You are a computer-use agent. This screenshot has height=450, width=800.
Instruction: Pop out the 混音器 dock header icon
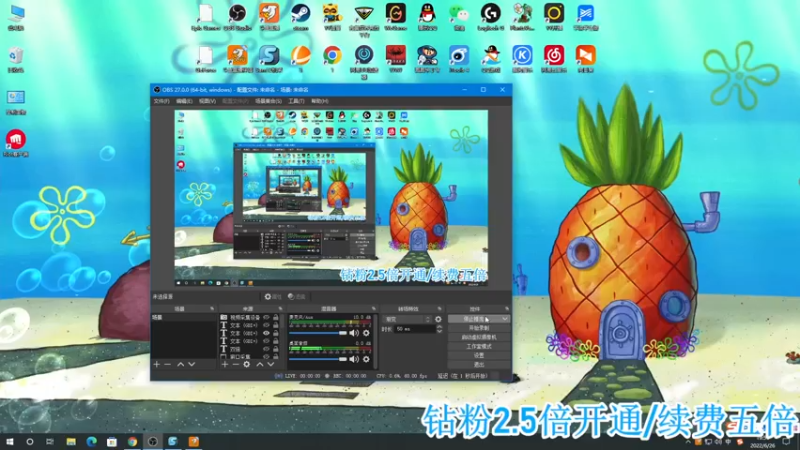373,309
